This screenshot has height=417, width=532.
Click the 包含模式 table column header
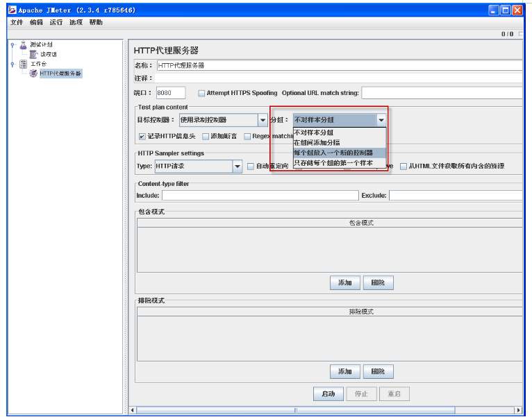(x=330, y=223)
